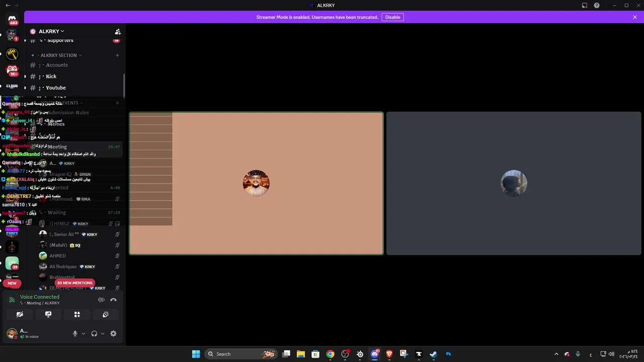Image resolution: width=644 pixels, height=362 pixels.
Task: Open Discord user settings gear
Action: (x=113, y=333)
